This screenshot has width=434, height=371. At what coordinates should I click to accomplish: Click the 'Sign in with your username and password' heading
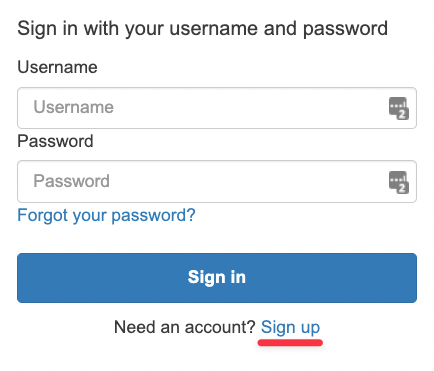click(x=203, y=29)
